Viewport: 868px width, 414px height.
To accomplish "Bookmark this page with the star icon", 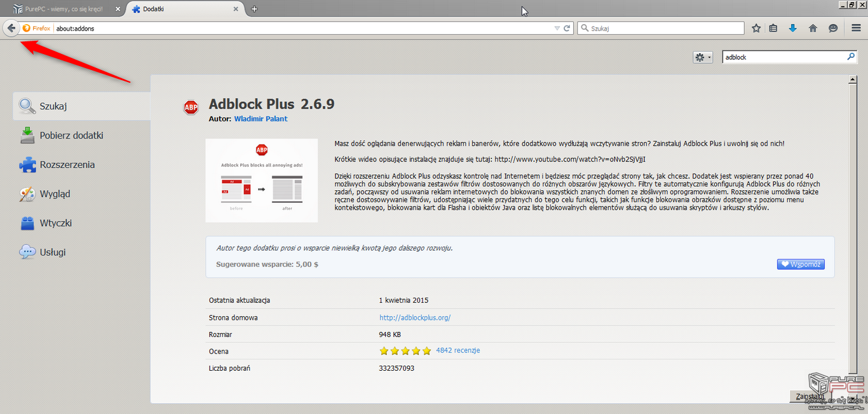I will [x=756, y=28].
